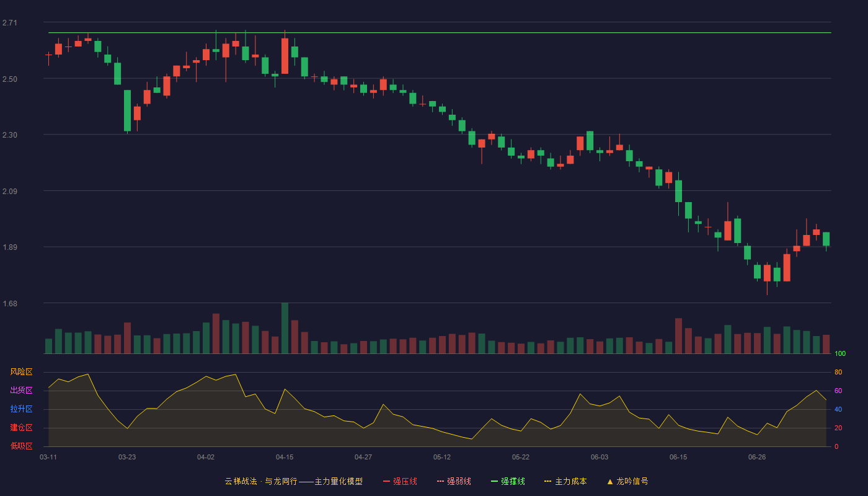Click the red 强压线 legend line marker
The width and height of the screenshot is (868, 496).
pyautogui.click(x=386, y=481)
